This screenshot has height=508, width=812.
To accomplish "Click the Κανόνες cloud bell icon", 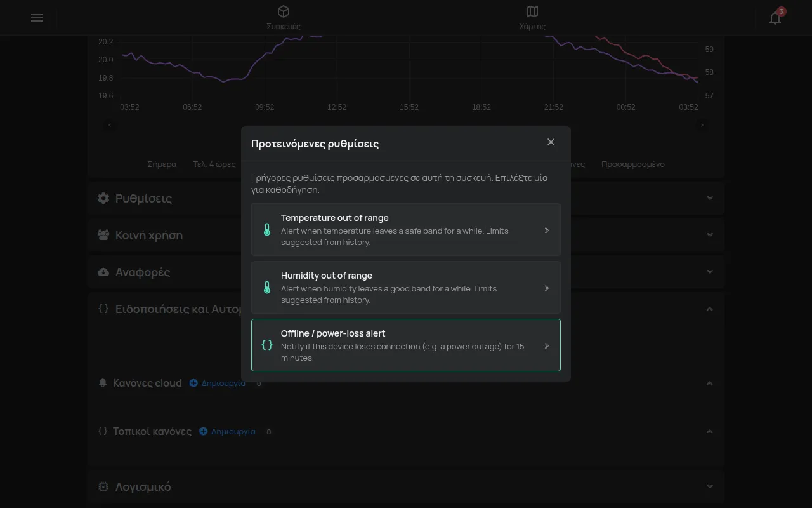I will click(x=103, y=383).
